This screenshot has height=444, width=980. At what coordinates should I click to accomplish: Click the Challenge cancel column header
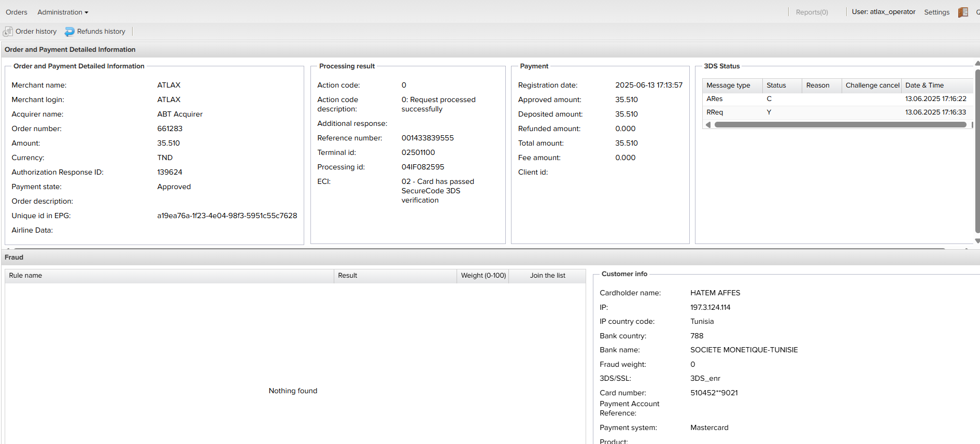[x=872, y=85]
